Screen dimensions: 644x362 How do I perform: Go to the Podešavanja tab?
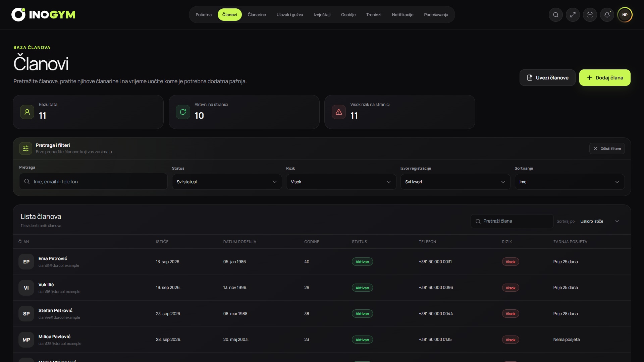[436, 15]
